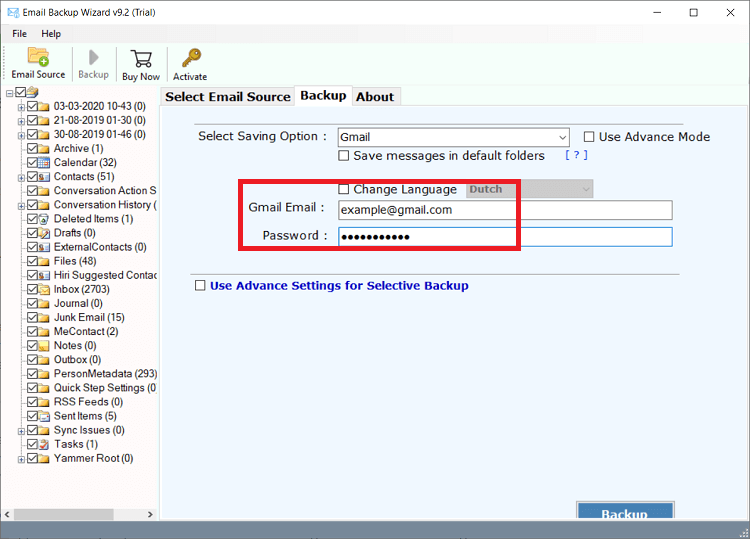Expand the 21-08-2019 01-30 folder

click(21, 121)
